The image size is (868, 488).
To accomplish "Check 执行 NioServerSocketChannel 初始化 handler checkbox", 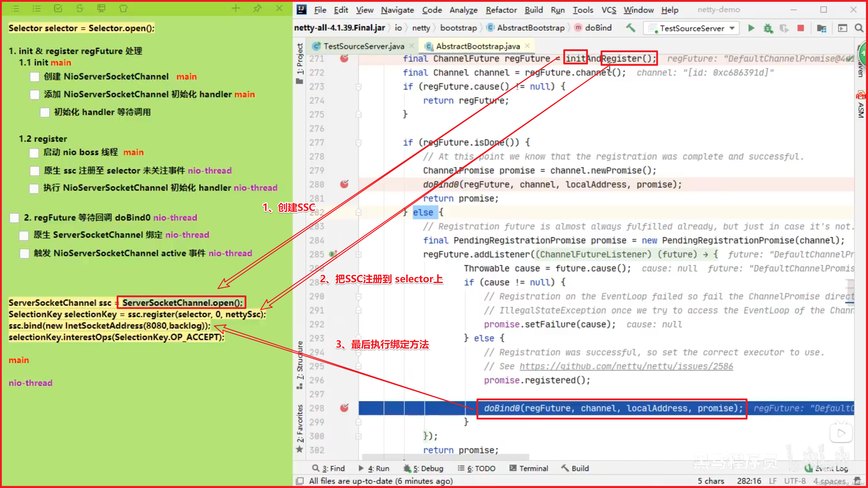I will [x=34, y=188].
